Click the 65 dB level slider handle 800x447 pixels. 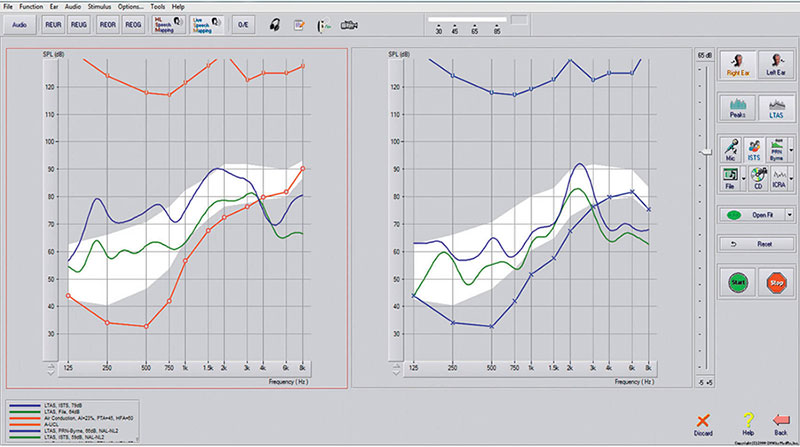click(704, 152)
